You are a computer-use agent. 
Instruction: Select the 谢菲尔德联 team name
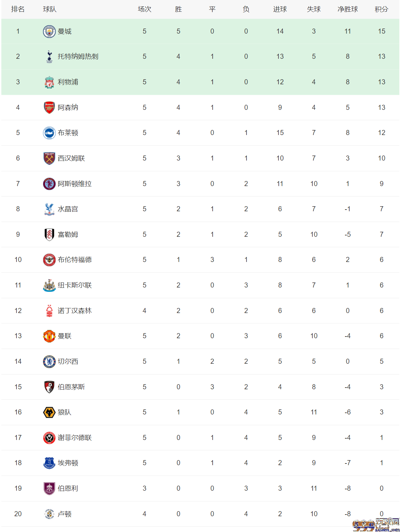point(75,438)
